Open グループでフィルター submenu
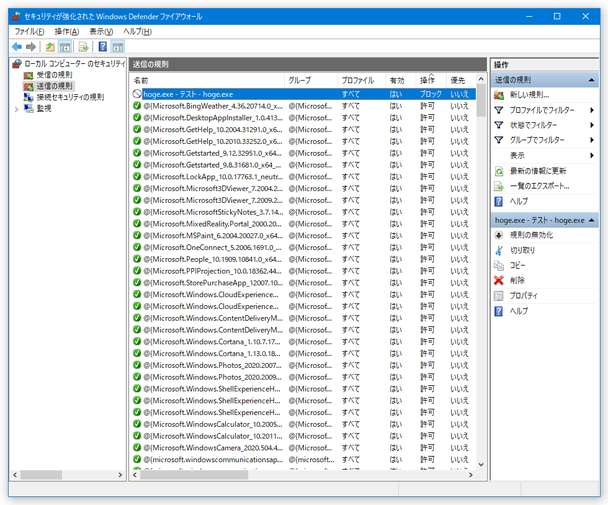The image size is (608, 505). (544, 140)
